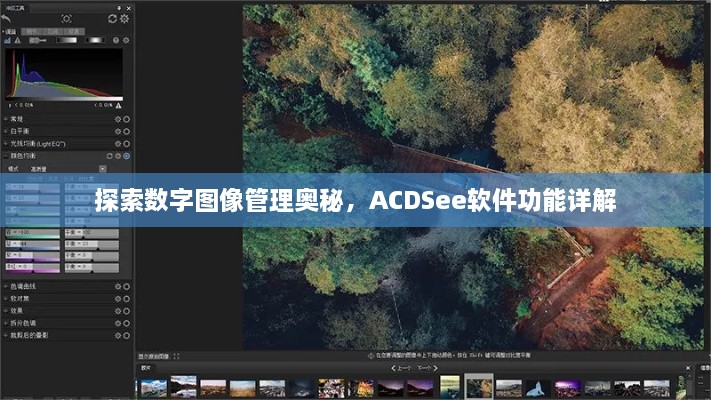Toggle the 裁剪后的晕影 on/off circle
This screenshot has height=400, width=711.
coord(127,336)
